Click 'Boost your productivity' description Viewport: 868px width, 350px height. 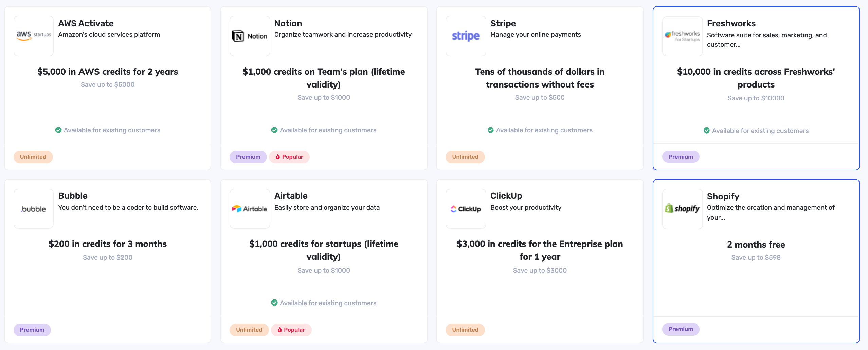[526, 207]
